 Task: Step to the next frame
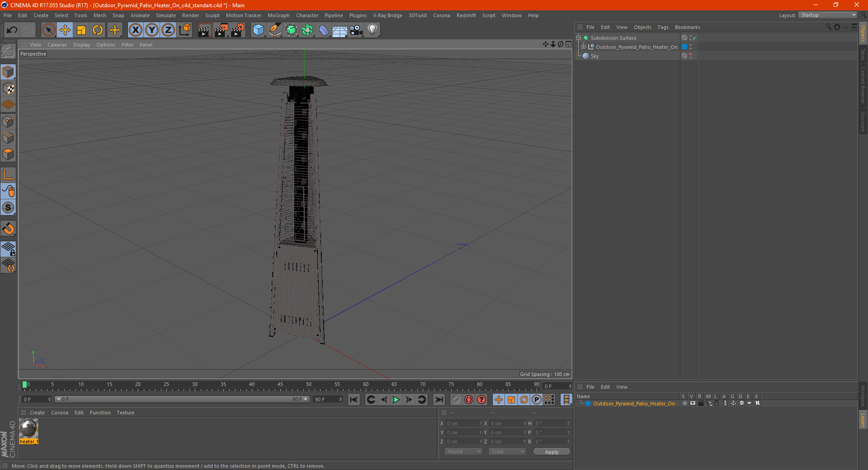point(409,399)
